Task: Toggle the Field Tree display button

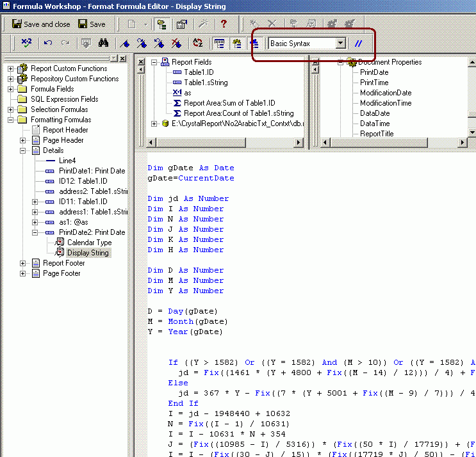Action: click(219, 44)
